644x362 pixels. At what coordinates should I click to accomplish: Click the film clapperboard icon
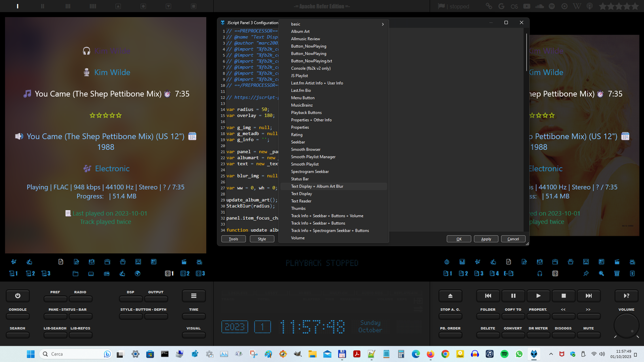[617, 262]
